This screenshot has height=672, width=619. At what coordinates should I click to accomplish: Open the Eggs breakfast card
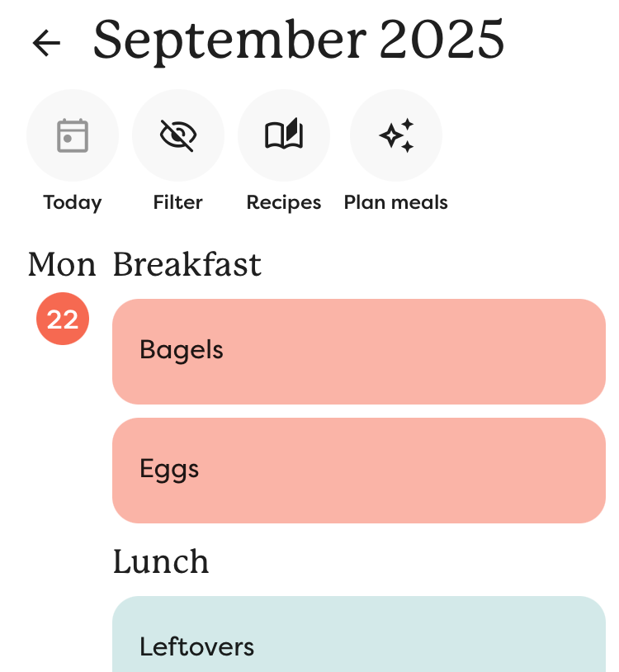click(359, 471)
